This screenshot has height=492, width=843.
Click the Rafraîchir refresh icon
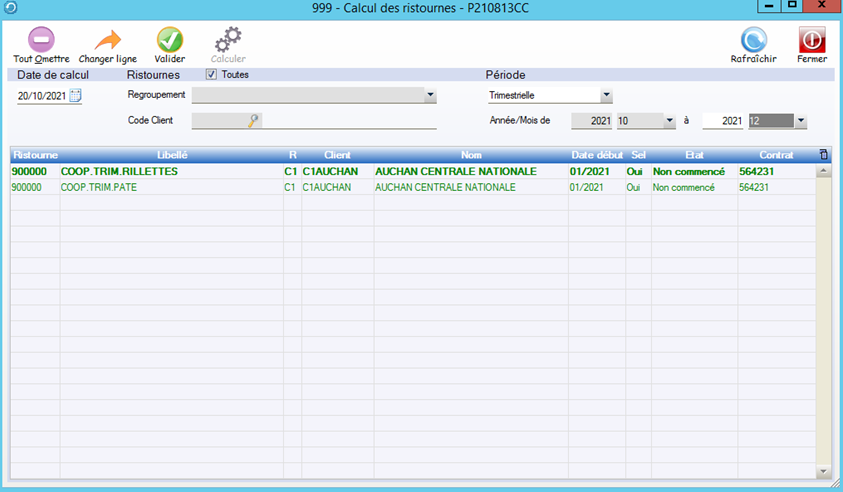[753, 40]
